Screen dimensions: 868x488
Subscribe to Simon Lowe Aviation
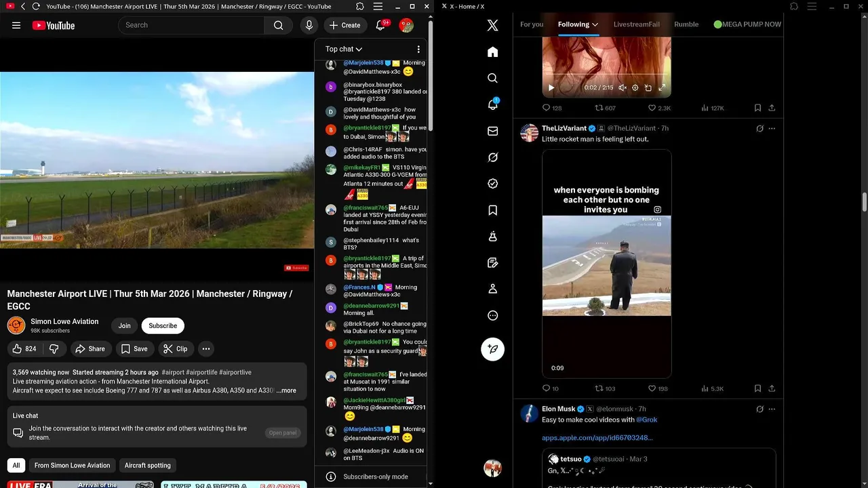[x=163, y=325]
